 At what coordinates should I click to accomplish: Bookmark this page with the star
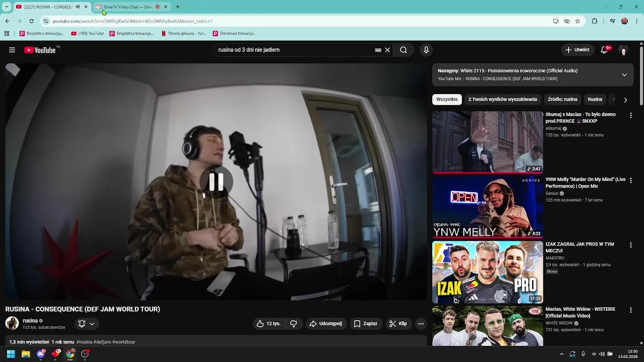coord(578,21)
